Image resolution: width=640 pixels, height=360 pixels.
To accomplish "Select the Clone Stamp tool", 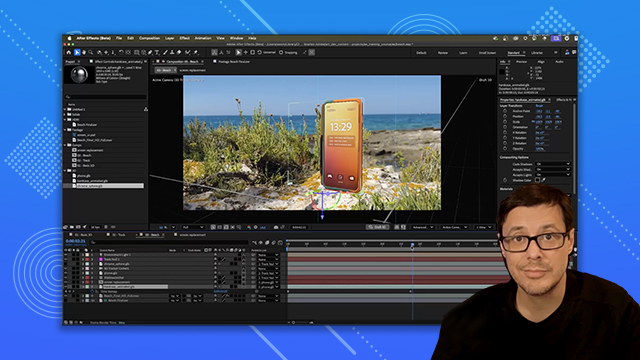I will click(x=172, y=52).
